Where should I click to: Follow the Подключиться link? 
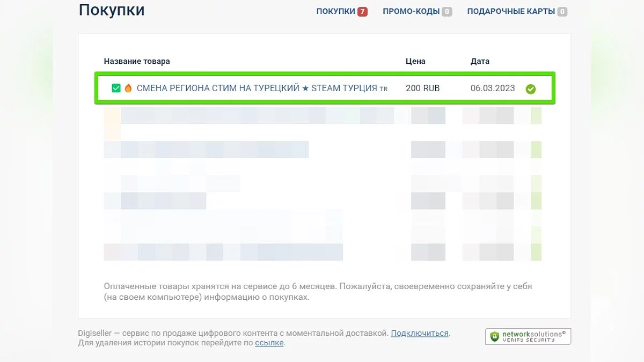tap(420, 333)
